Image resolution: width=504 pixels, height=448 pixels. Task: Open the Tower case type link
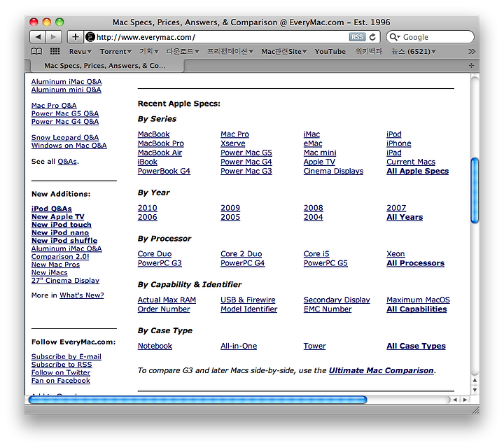coord(314,346)
